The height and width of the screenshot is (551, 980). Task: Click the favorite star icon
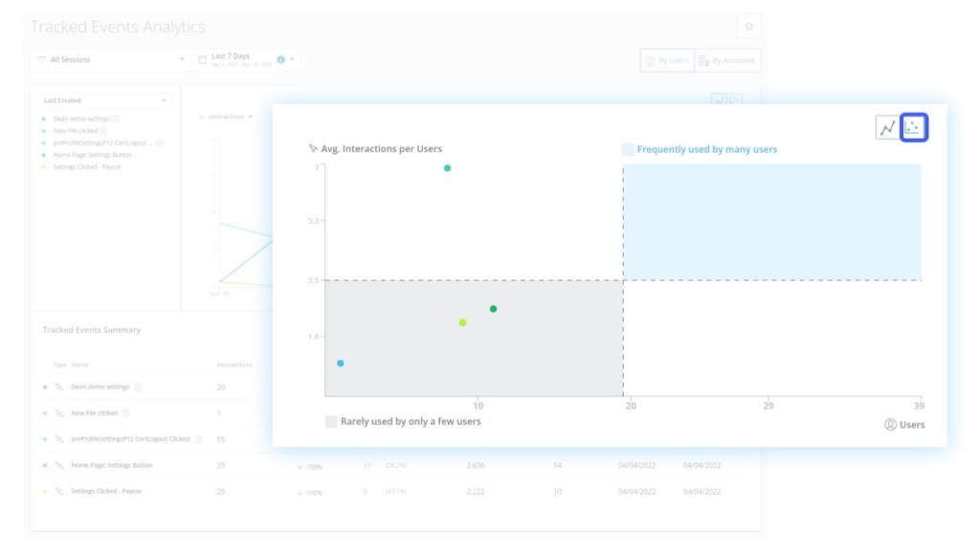(748, 26)
